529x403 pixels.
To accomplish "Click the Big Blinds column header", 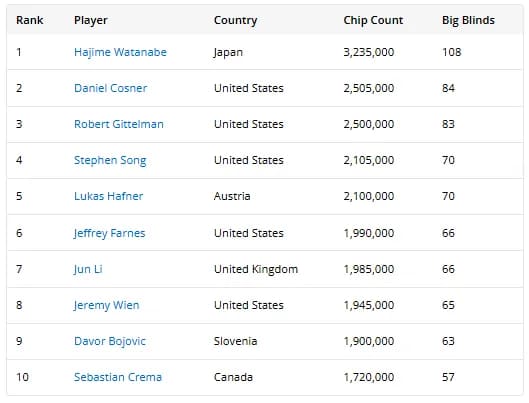I will 468,20.
